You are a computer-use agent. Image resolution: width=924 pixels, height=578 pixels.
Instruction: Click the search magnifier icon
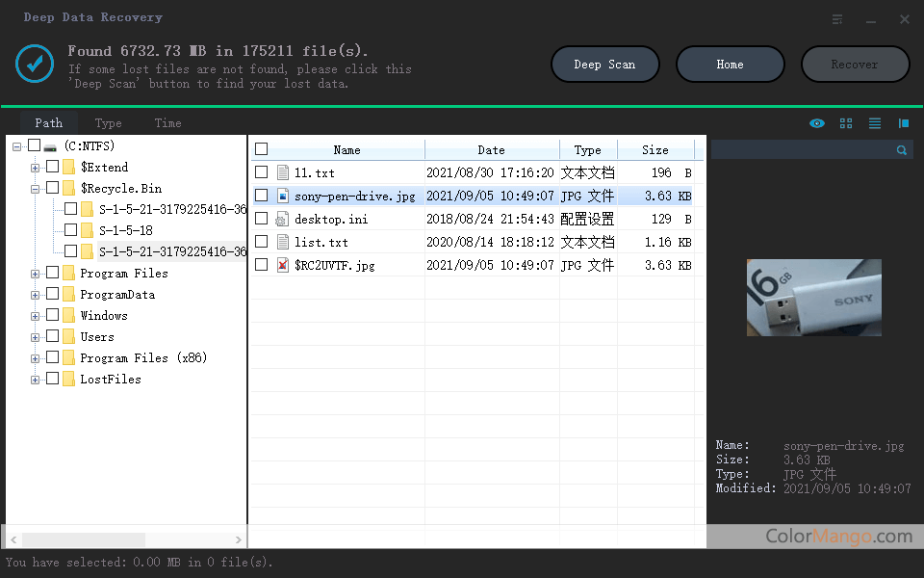(902, 150)
